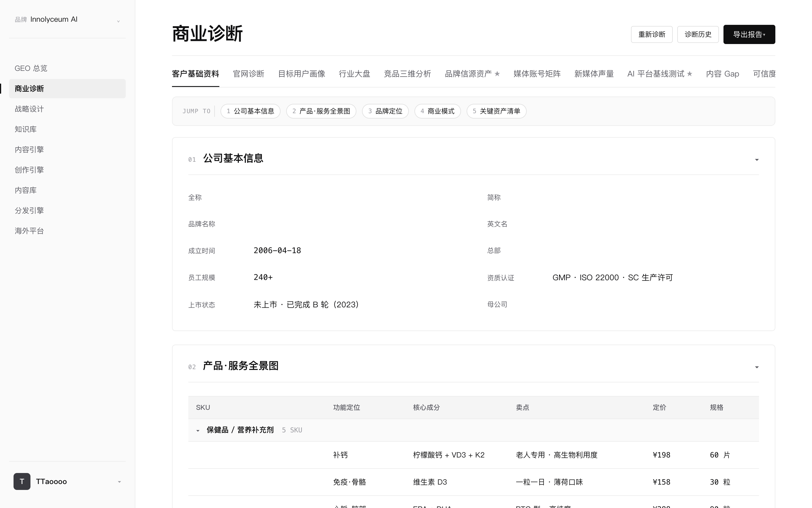Switch to the 内容 Gap tab
The image size is (812, 508).
[722, 74]
